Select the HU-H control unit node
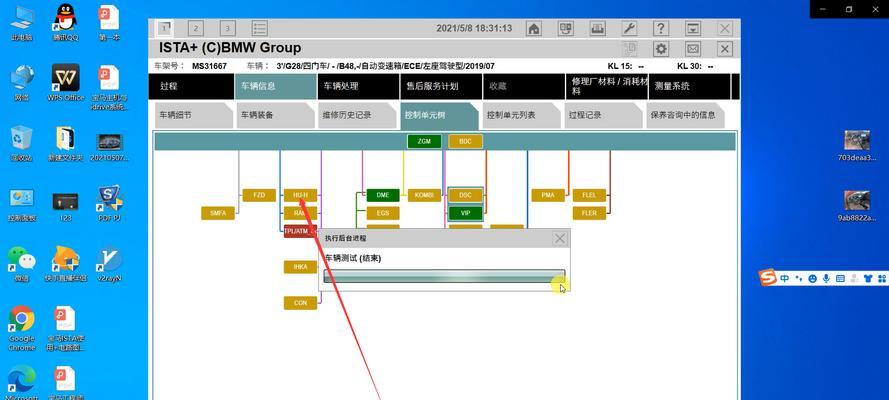This screenshot has height=400, width=889. pyautogui.click(x=300, y=195)
